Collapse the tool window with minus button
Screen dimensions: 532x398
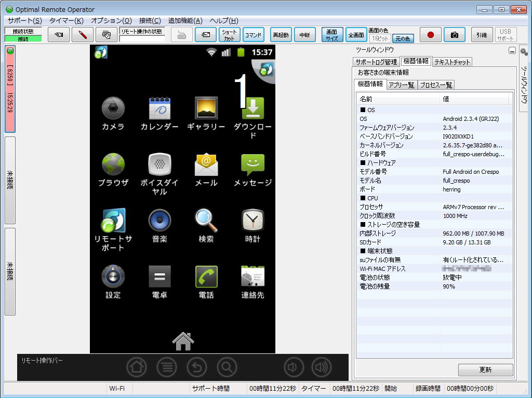(x=512, y=50)
